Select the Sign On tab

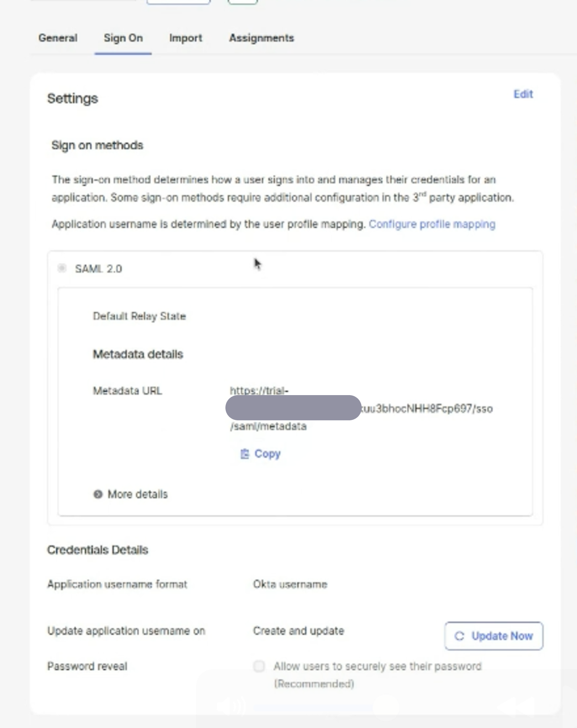[x=123, y=38]
